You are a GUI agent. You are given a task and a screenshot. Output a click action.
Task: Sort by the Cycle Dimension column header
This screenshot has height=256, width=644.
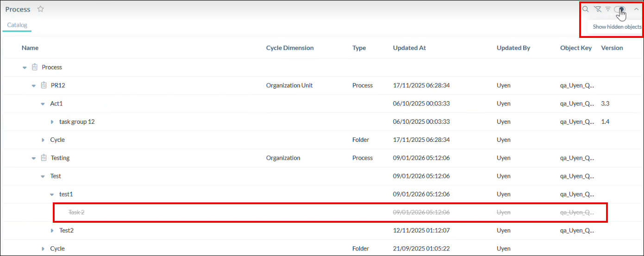[x=290, y=48]
